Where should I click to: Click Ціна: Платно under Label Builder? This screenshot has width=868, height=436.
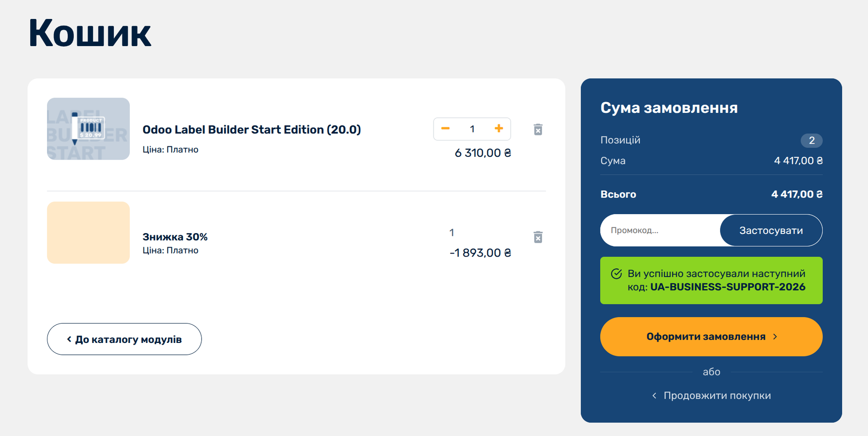point(170,150)
